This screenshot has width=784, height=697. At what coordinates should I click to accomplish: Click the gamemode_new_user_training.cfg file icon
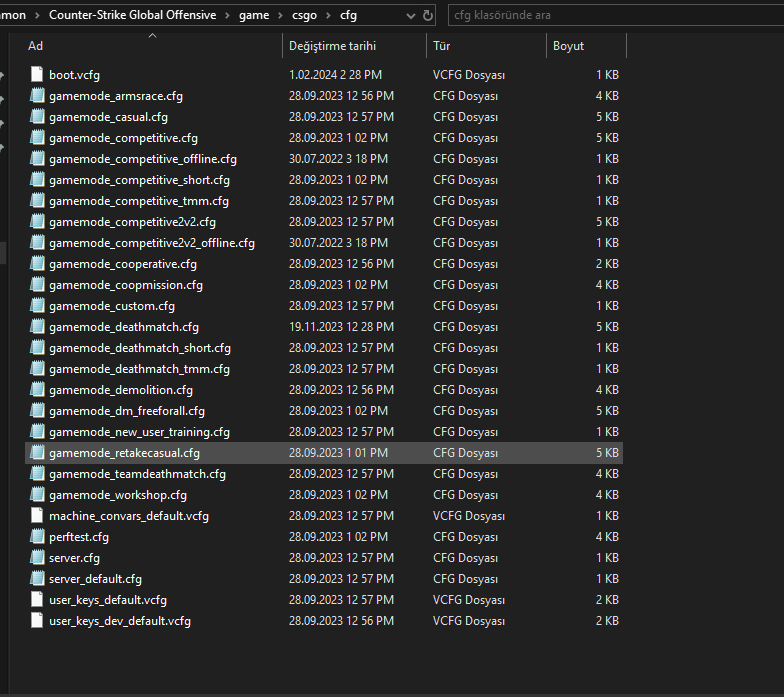pyautogui.click(x=37, y=432)
